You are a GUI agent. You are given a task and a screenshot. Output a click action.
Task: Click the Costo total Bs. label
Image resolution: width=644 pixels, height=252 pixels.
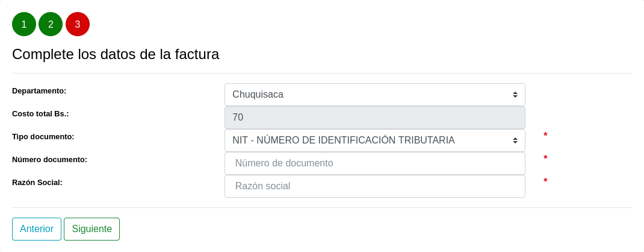tap(40, 114)
